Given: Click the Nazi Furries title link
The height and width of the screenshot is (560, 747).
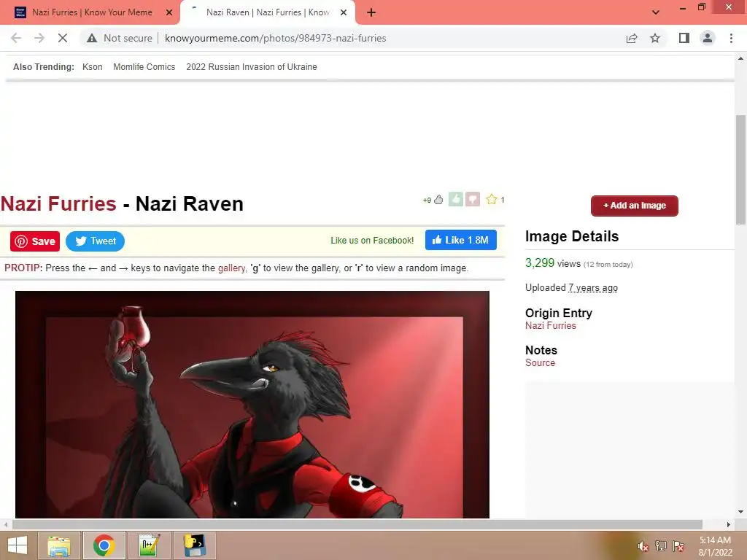Looking at the screenshot, I should click(x=58, y=204).
